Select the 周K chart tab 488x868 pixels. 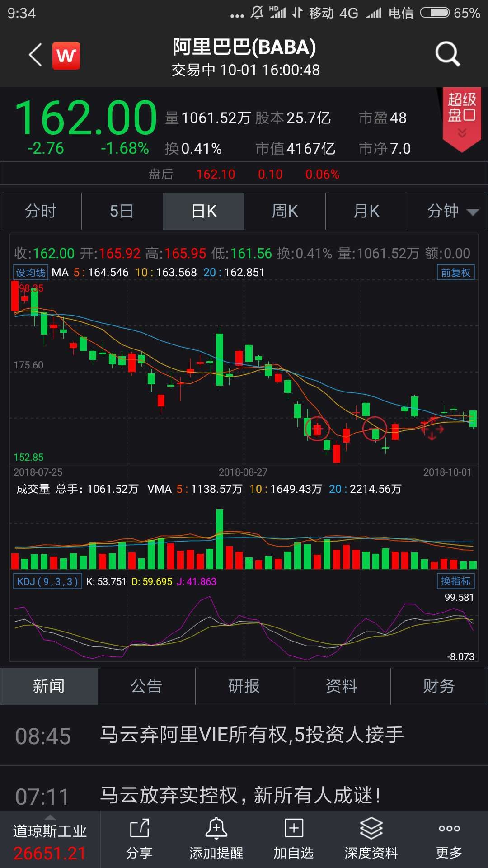(285, 211)
